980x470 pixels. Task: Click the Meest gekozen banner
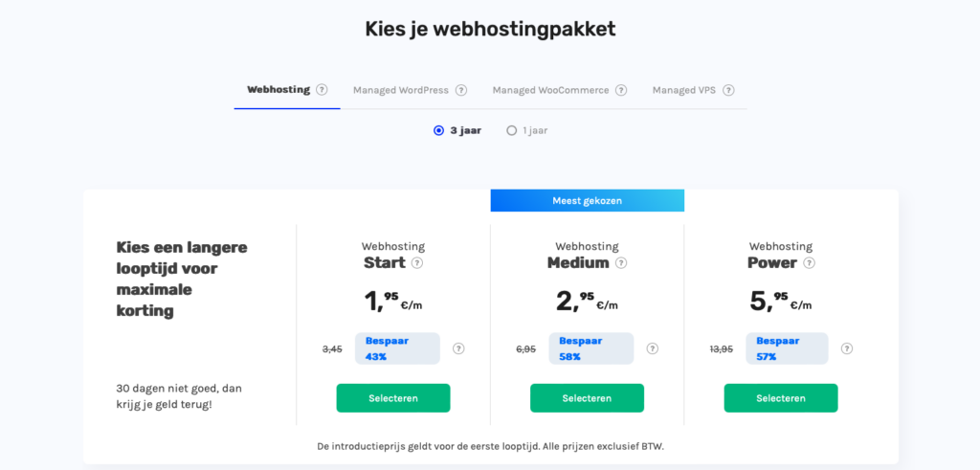[x=587, y=200]
